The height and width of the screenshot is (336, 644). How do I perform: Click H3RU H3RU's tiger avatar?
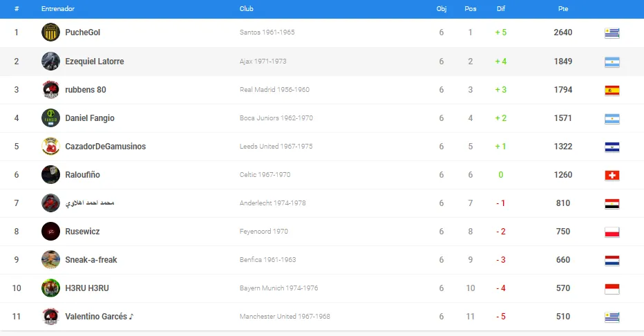pyautogui.click(x=50, y=288)
